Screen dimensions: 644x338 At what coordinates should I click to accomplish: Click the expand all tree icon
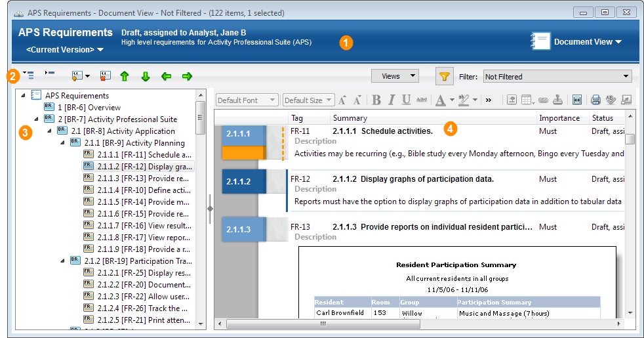coord(28,76)
